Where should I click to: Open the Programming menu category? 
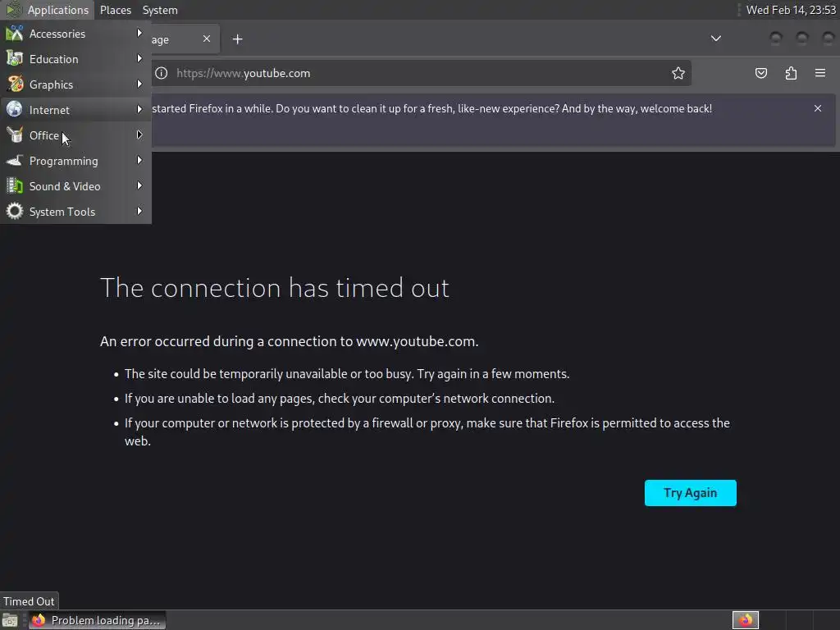click(x=75, y=161)
